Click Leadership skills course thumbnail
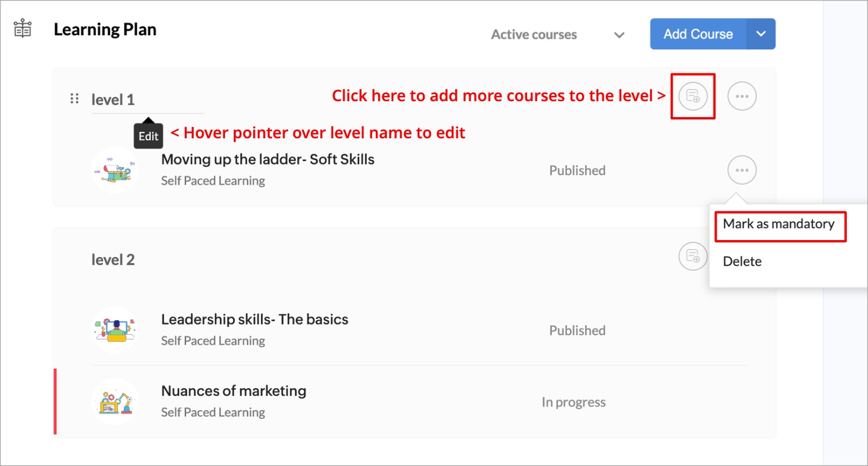Image resolution: width=868 pixels, height=466 pixels. (115, 329)
